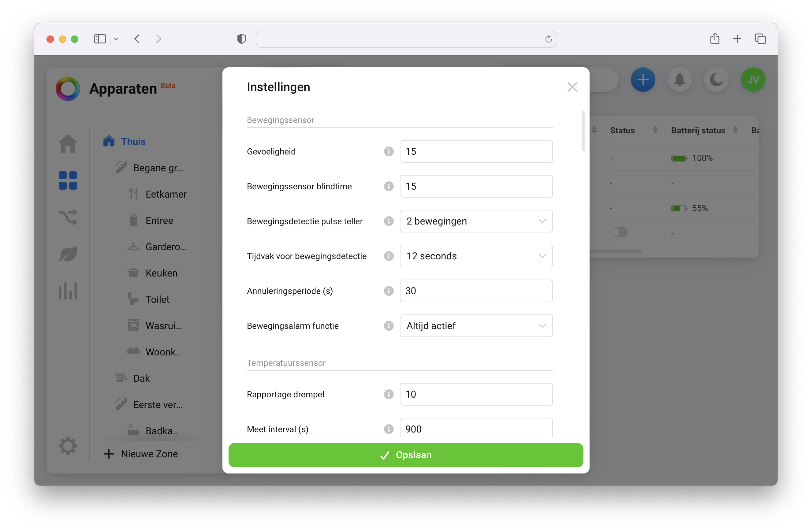
Task: Open Safari sidebar options chevron
Action: pyautogui.click(x=116, y=39)
